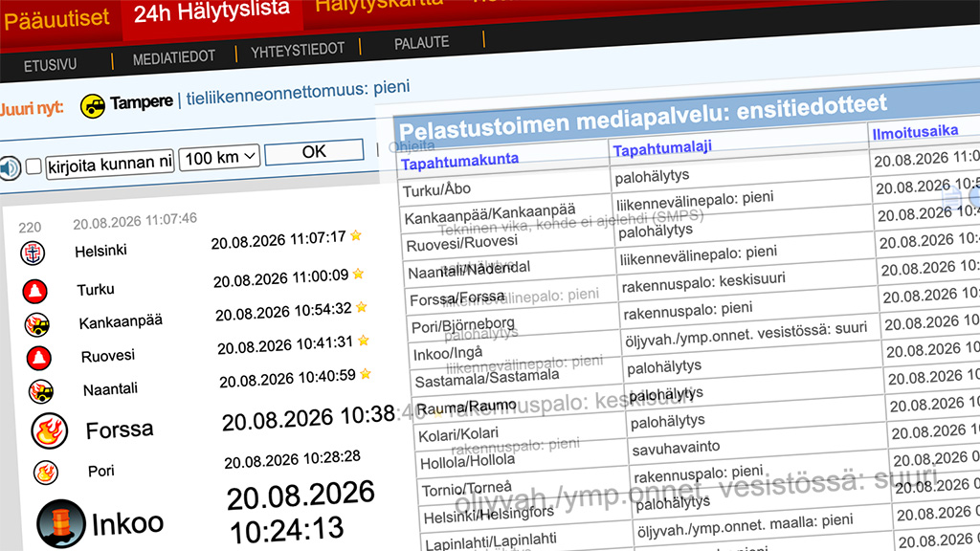Click the star next to 10:54:32
Image resolution: width=980 pixels, height=551 pixels.
pos(361,307)
